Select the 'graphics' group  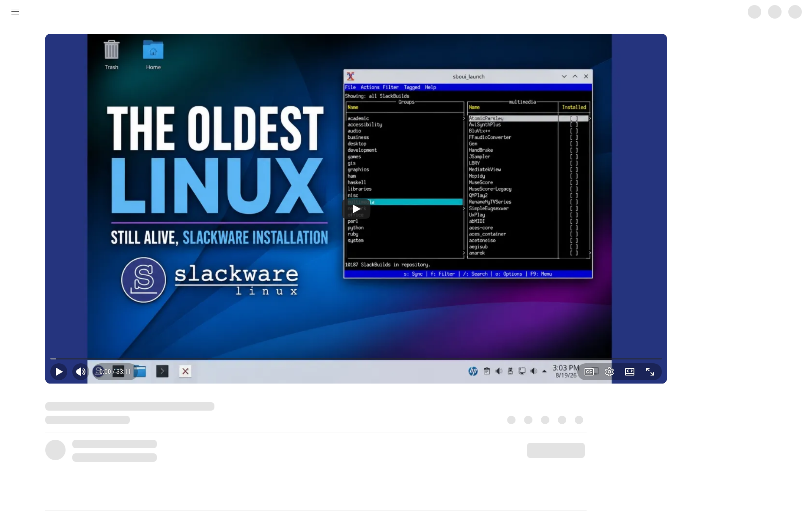(358, 170)
